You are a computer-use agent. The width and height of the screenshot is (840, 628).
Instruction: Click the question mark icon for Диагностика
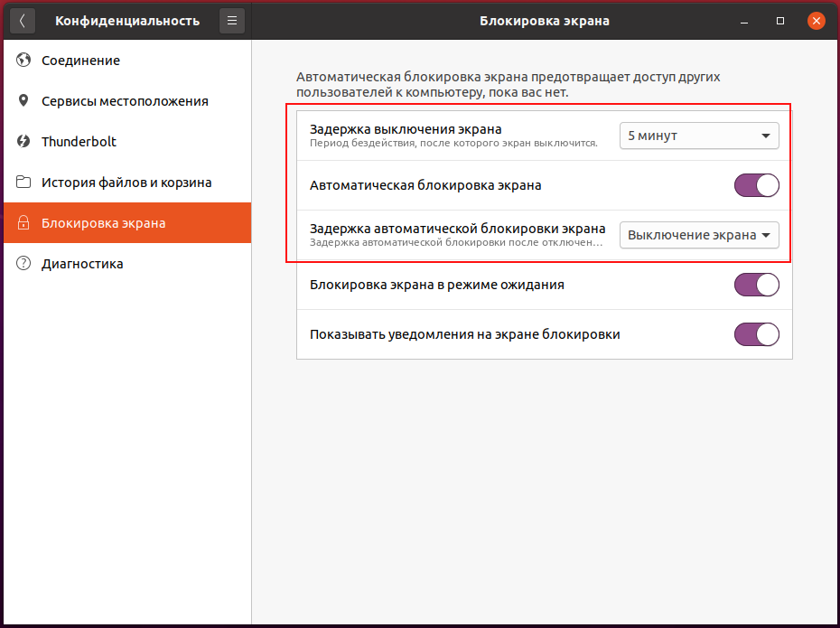[x=23, y=264]
